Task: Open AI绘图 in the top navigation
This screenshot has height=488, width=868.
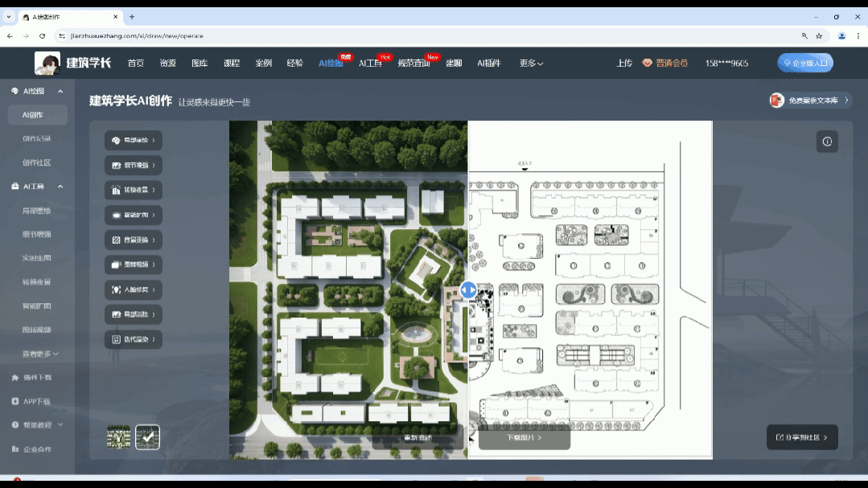Action: (x=331, y=63)
